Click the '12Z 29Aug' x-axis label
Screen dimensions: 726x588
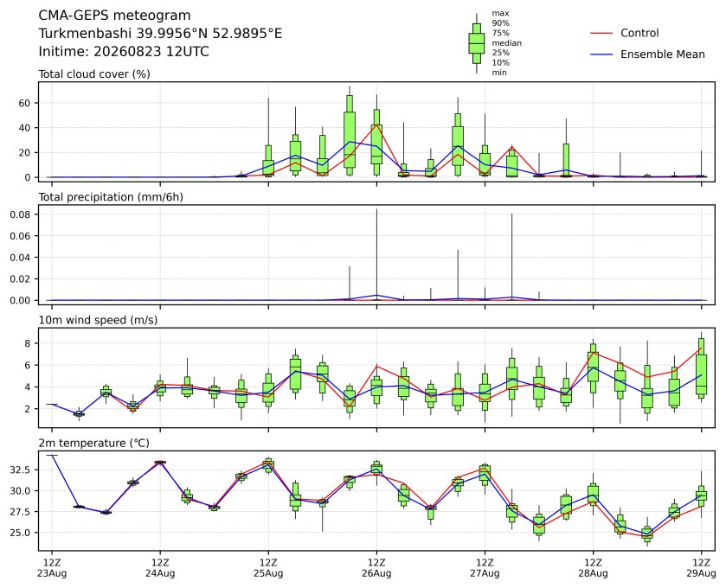coord(701,568)
